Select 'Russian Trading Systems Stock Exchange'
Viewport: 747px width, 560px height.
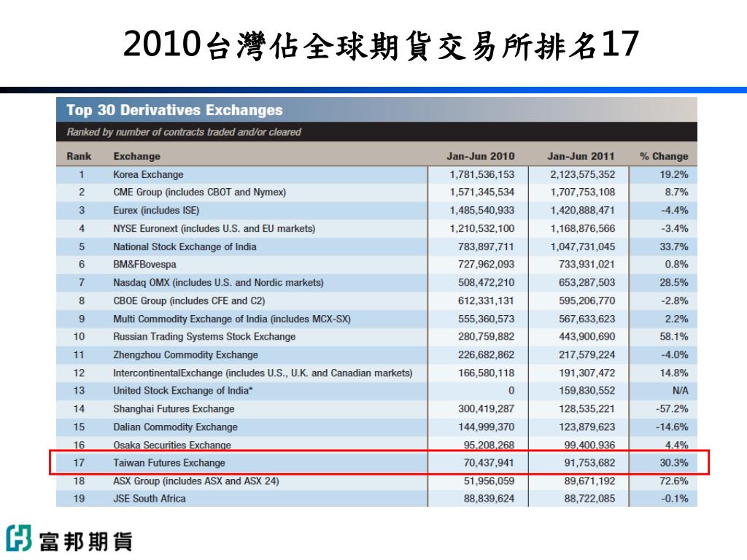tap(204, 337)
